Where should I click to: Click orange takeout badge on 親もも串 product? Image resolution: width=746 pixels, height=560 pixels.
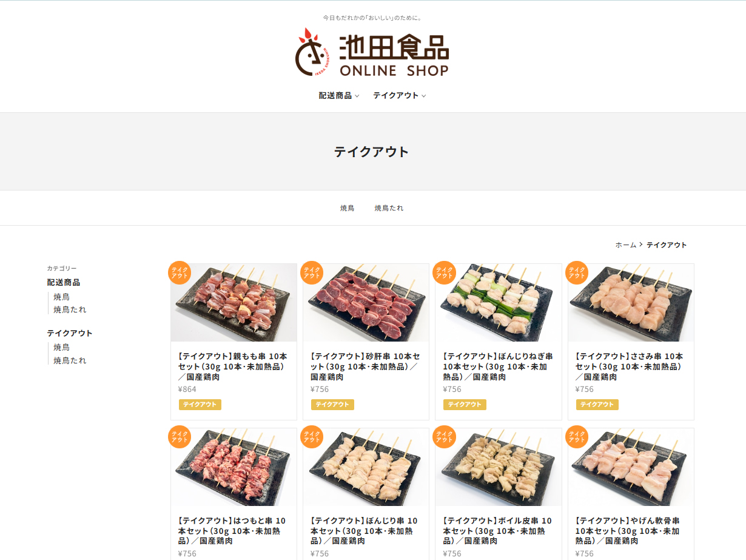point(180,272)
